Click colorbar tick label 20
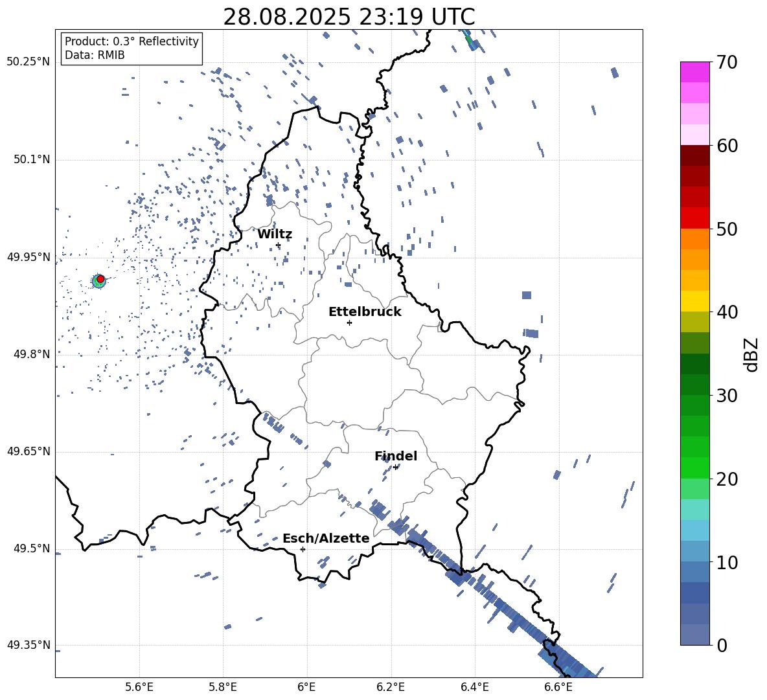The image size is (767, 700). coord(727,479)
